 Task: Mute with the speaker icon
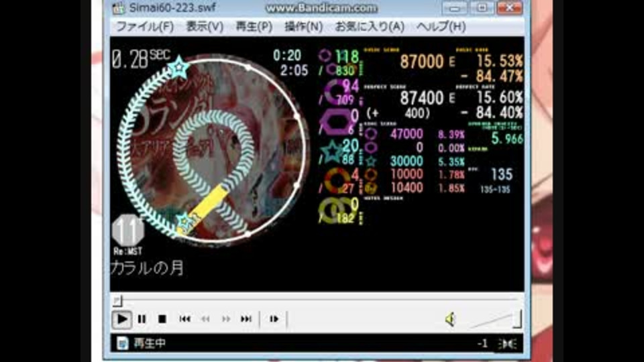tap(450, 319)
